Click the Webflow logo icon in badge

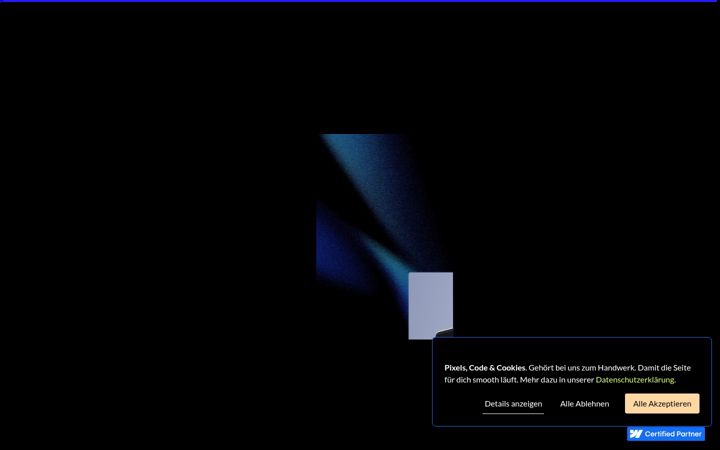pos(636,434)
